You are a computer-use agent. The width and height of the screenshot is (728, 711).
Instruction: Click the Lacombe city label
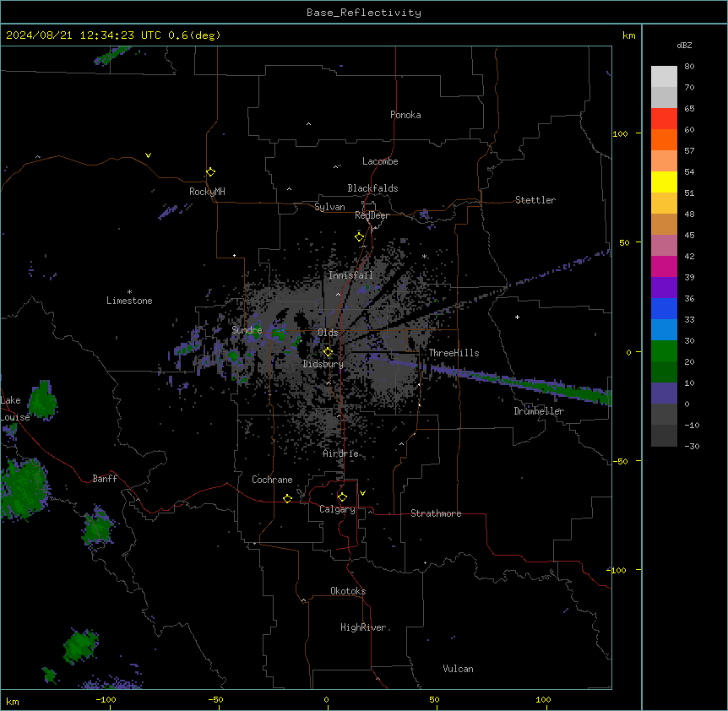click(380, 161)
